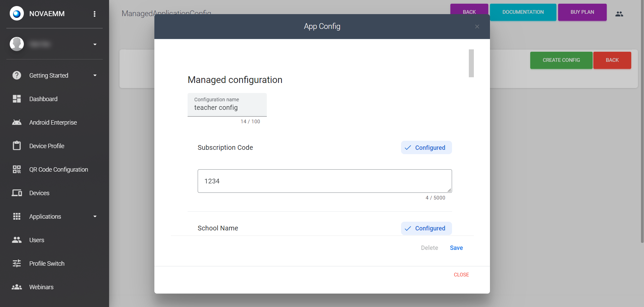The image size is (644, 307).
Task: Click the Applications grid icon
Action: [x=17, y=216]
